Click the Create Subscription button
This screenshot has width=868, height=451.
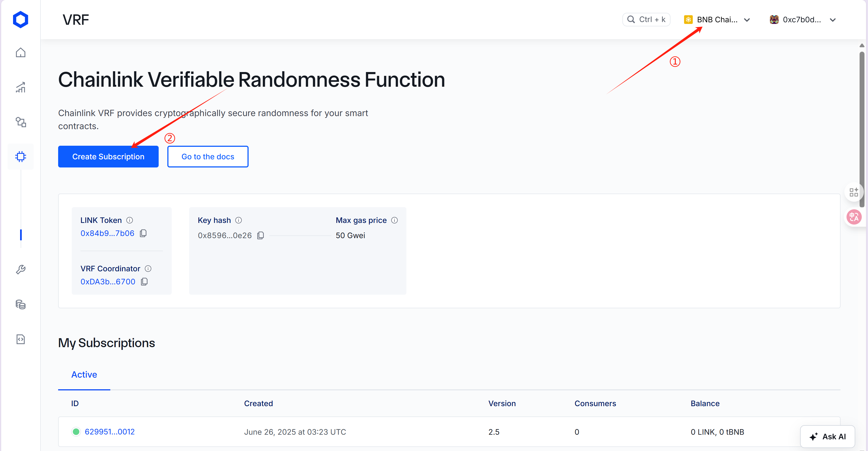108,156
